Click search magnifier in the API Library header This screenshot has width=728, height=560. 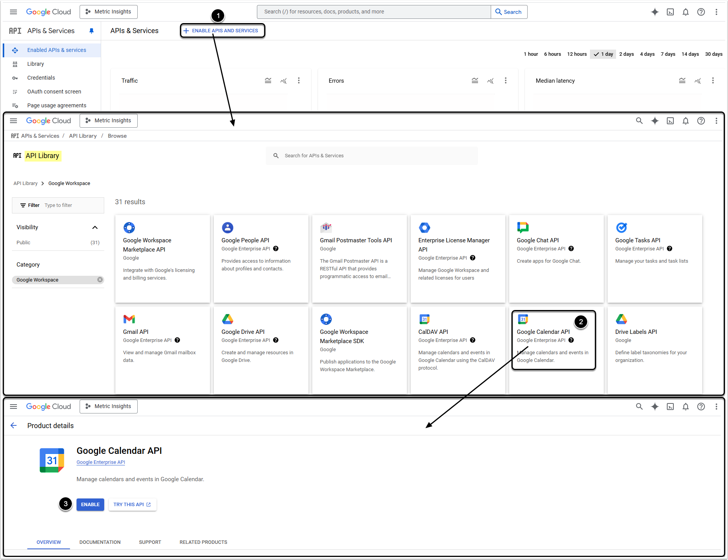[639, 121]
